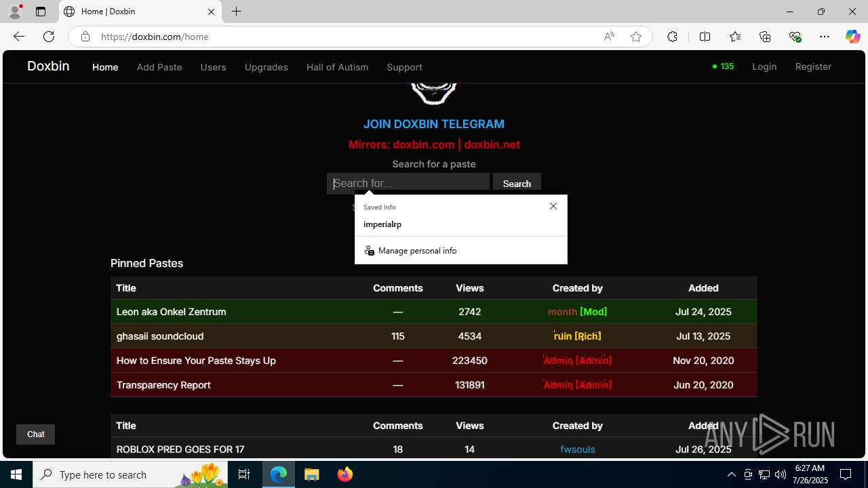Open File Explorer from the taskbar
Viewport: 868px width, 488px height.
point(312,474)
